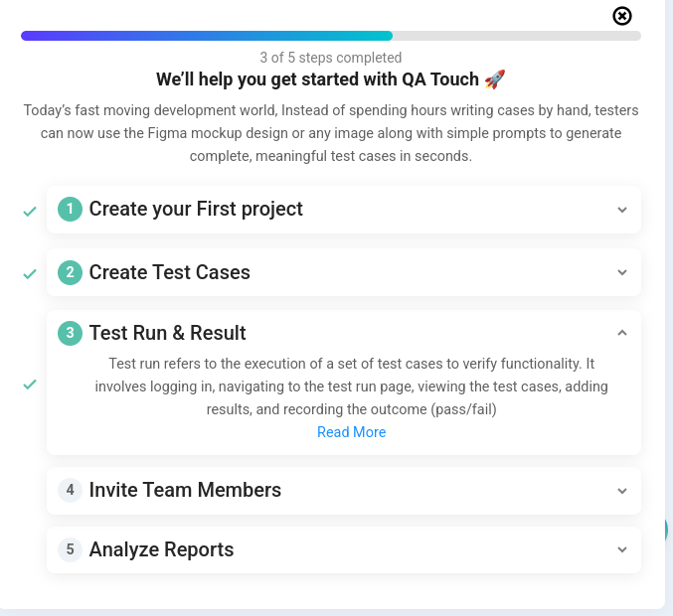Click the Create Test Cases title text

point(169,273)
